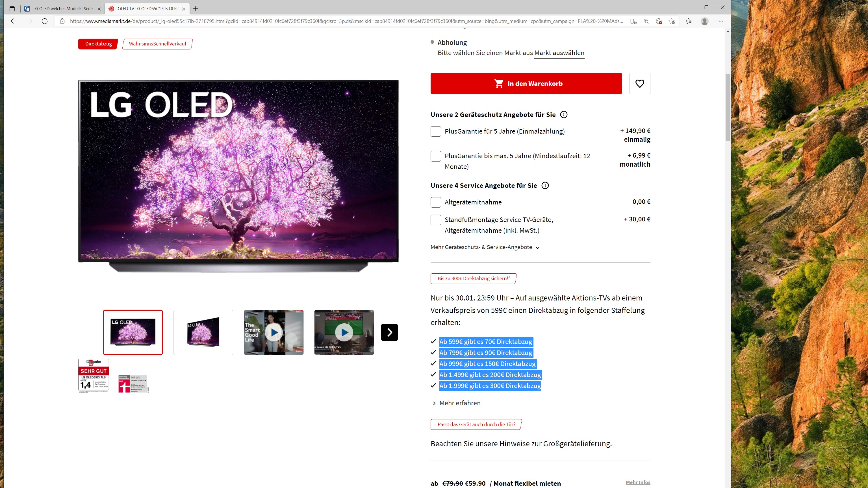Click next arrow in image gallery
Screen dimensions: 868x488
point(389,332)
